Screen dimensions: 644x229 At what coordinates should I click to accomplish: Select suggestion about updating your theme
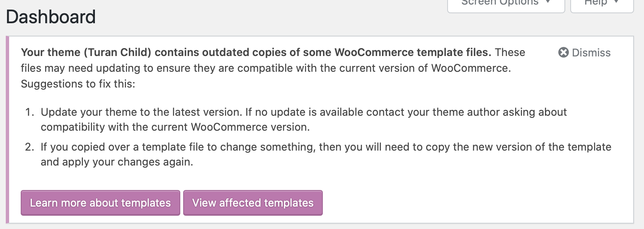[304, 119]
